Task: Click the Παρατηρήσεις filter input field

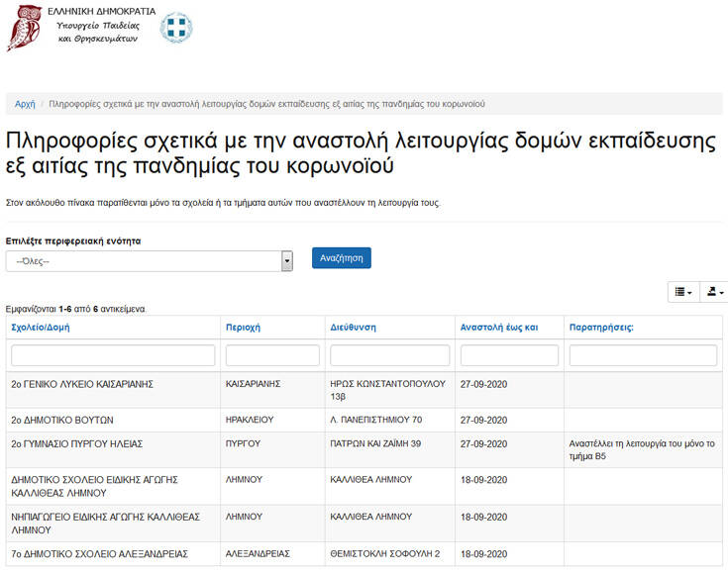Action: pyautogui.click(x=642, y=355)
